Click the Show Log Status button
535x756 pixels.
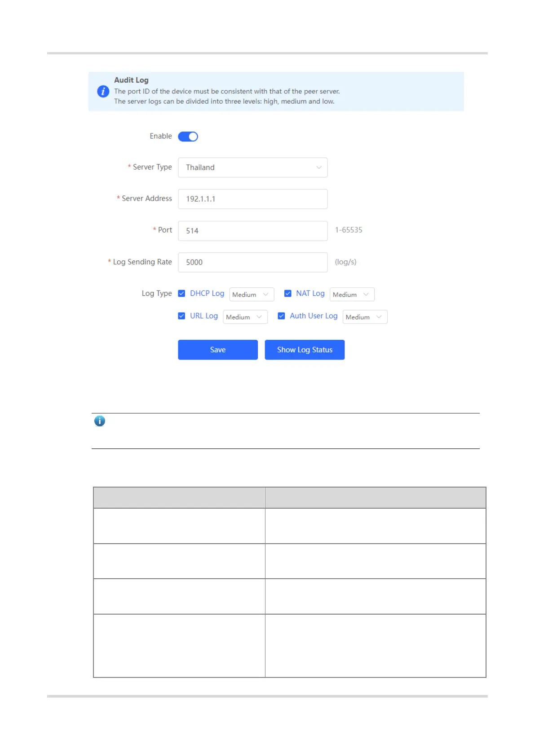[305, 350]
